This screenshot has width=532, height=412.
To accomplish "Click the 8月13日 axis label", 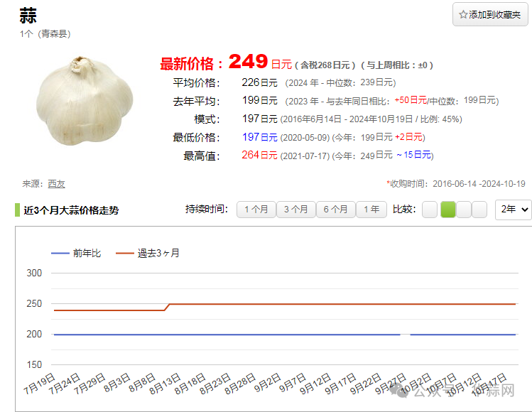I will (165, 384).
